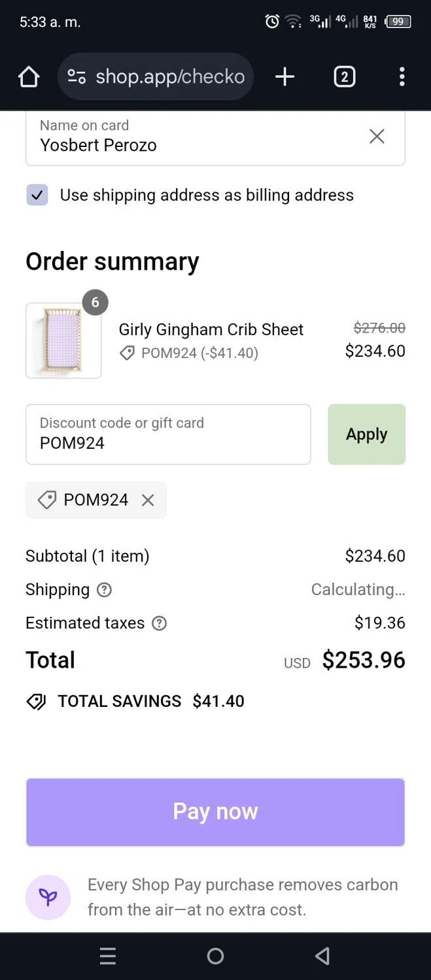Remove the POM924 discount code tag
The width and height of the screenshot is (431, 980).
148,500
